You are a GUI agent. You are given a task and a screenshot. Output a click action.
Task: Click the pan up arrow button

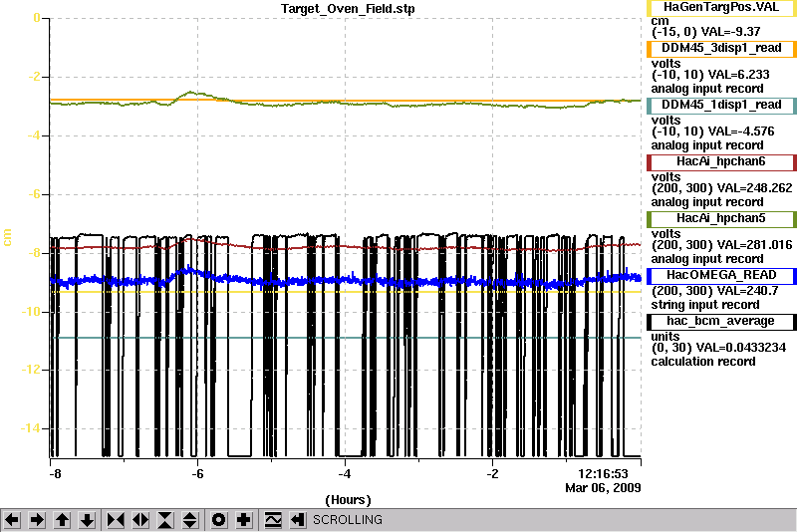(x=62, y=520)
